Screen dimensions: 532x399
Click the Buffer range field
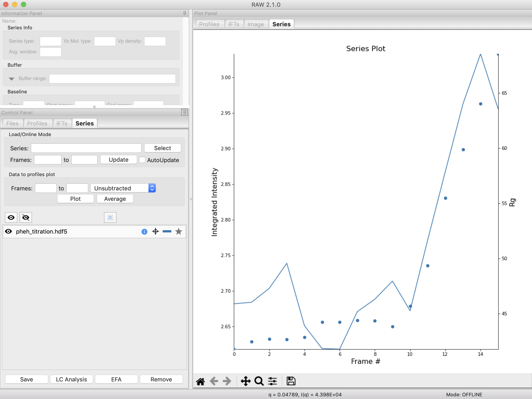112,79
